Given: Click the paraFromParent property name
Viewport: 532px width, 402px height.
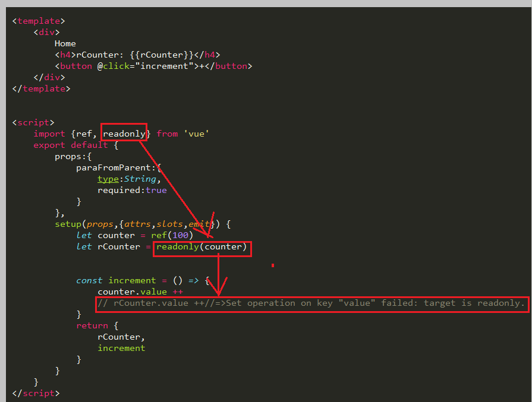Looking at the screenshot, I should (x=114, y=168).
